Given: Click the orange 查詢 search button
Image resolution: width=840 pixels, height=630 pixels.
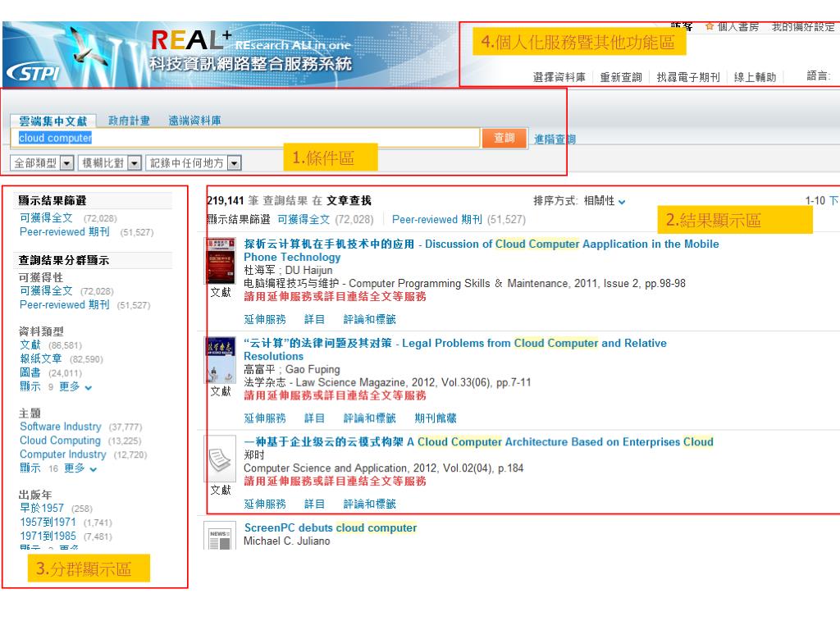Looking at the screenshot, I should (504, 138).
